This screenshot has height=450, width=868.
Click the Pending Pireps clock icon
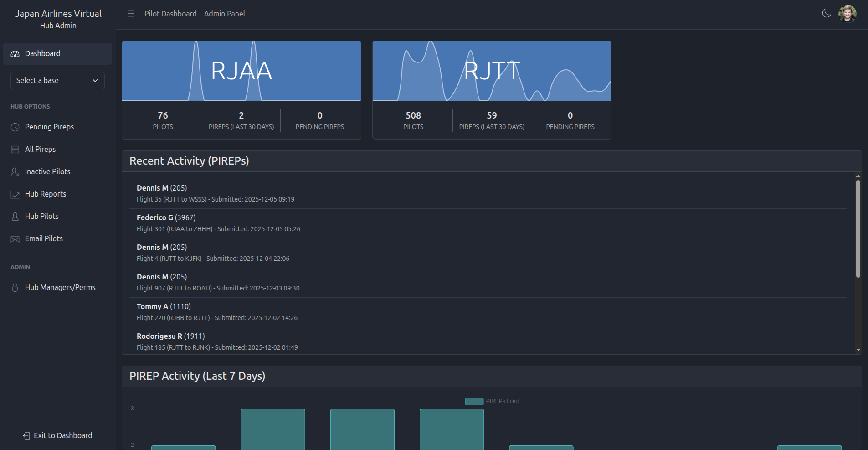coord(15,127)
